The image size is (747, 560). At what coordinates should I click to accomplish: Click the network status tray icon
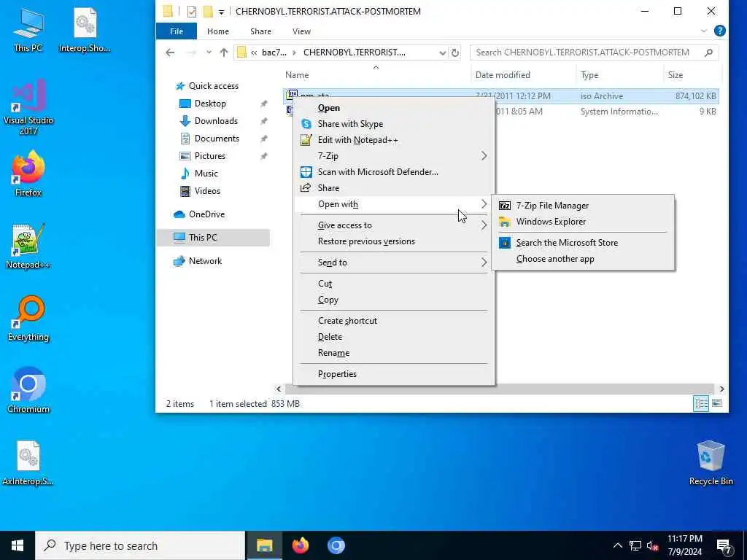point(635,545)
